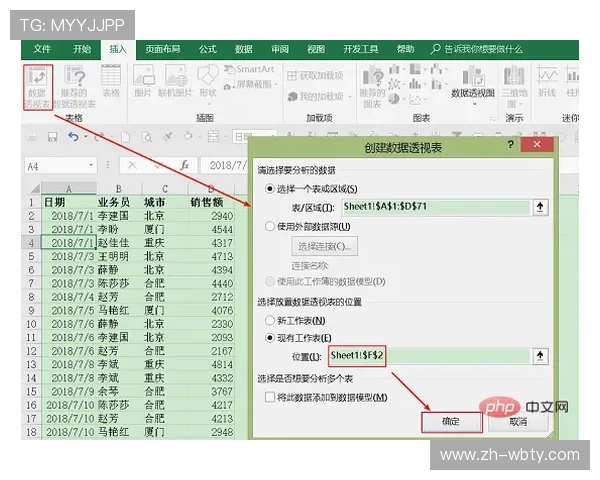Open the Name Box dropdown arrow
Screen dimensions: 600x480
[x=91, y=165]
